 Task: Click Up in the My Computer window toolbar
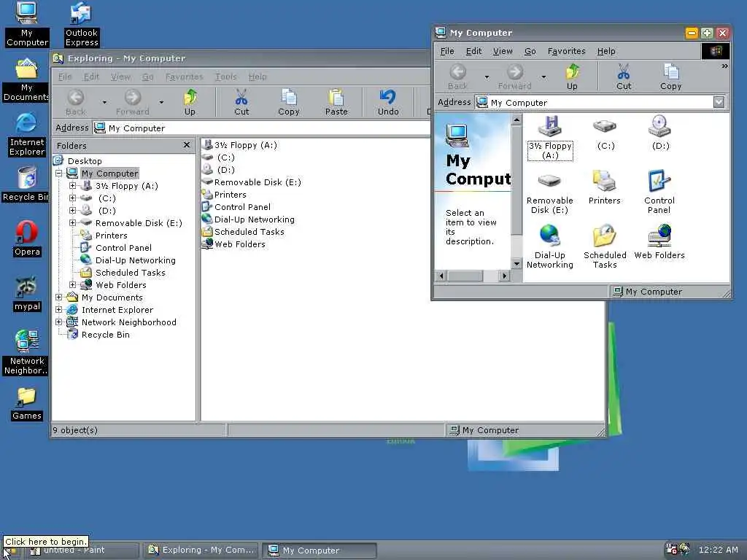coord(572,77)
